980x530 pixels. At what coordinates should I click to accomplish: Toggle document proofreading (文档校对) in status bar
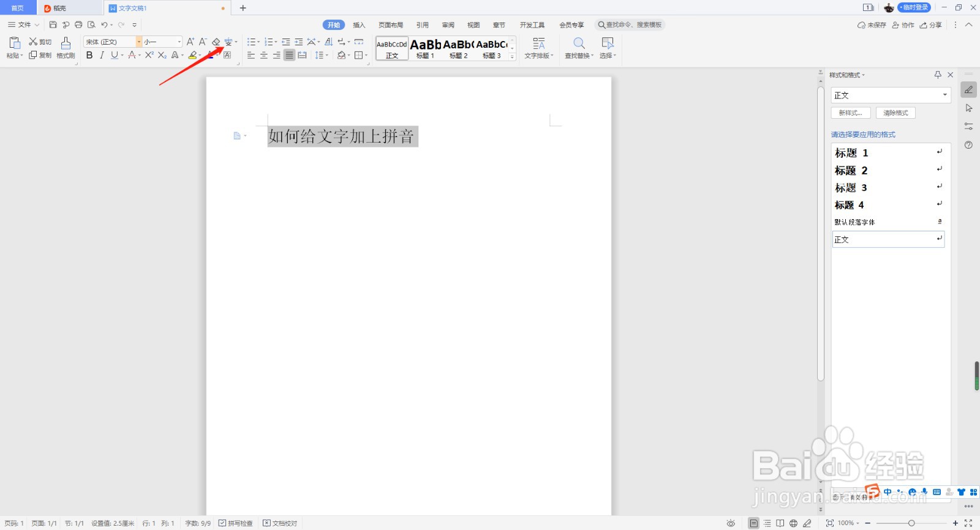[x=280, y=523]
